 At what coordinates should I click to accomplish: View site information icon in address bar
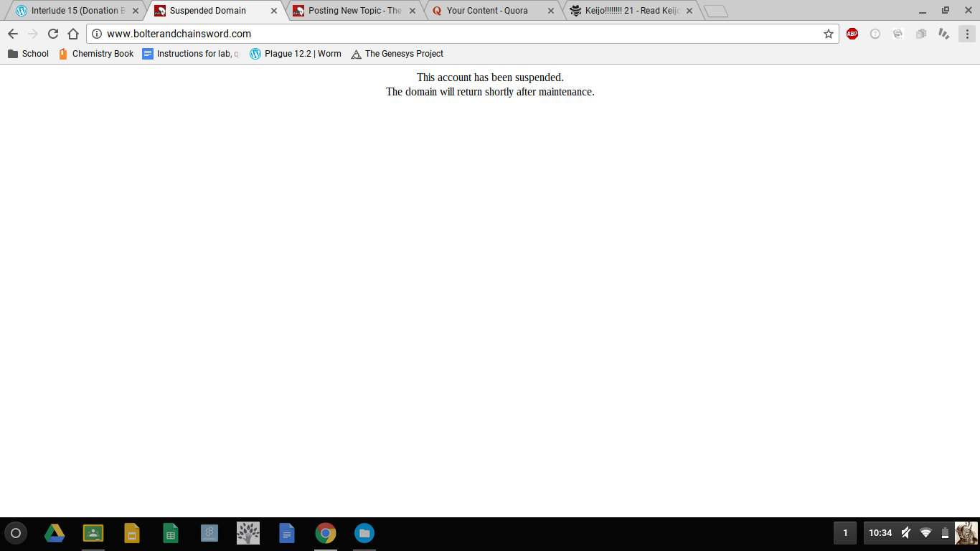click(97, 34)
